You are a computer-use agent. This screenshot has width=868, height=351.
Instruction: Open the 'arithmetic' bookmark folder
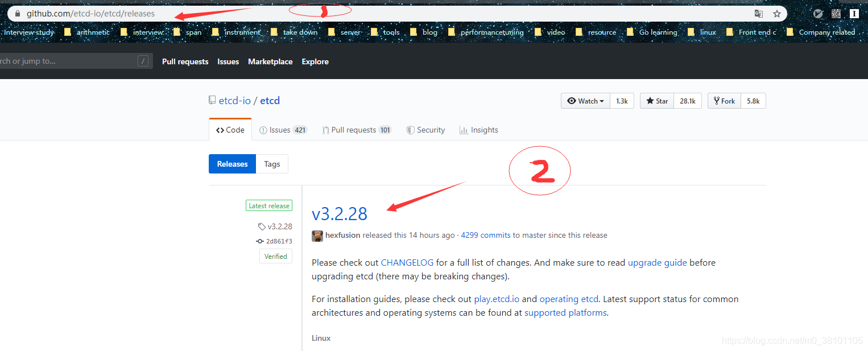point(86,32)
